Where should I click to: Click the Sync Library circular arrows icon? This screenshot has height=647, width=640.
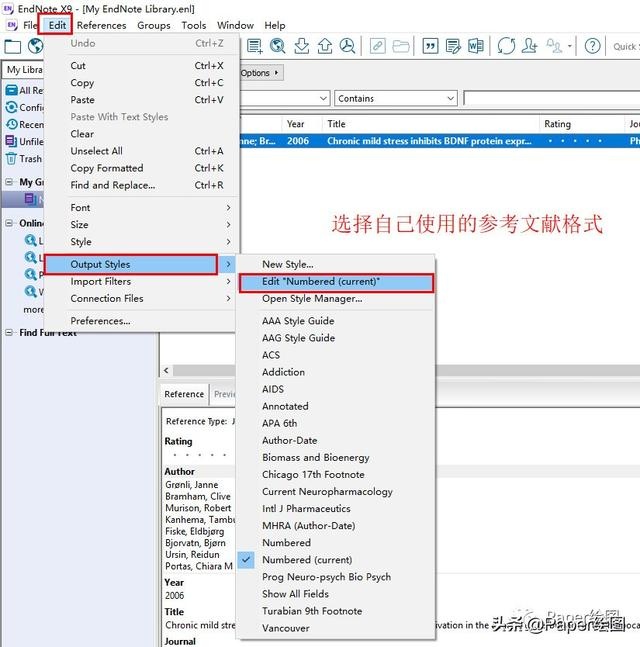click(506, 46)
